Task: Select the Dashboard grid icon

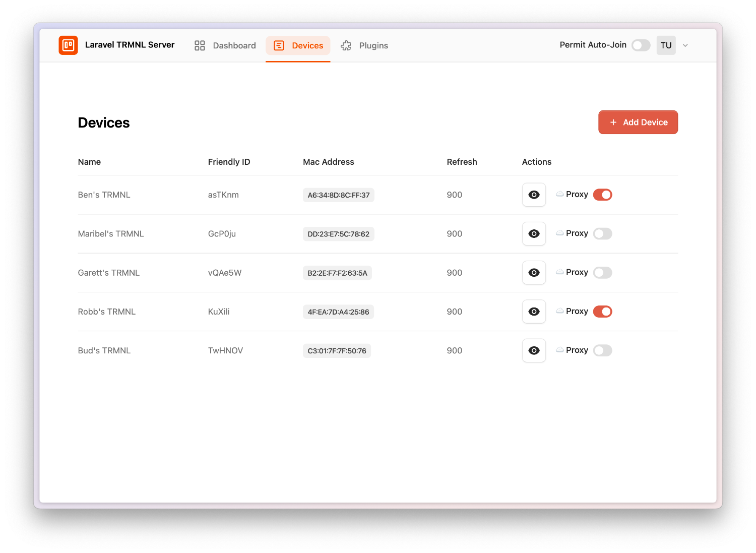Action: pyautogui.click(x=200, y=45)
